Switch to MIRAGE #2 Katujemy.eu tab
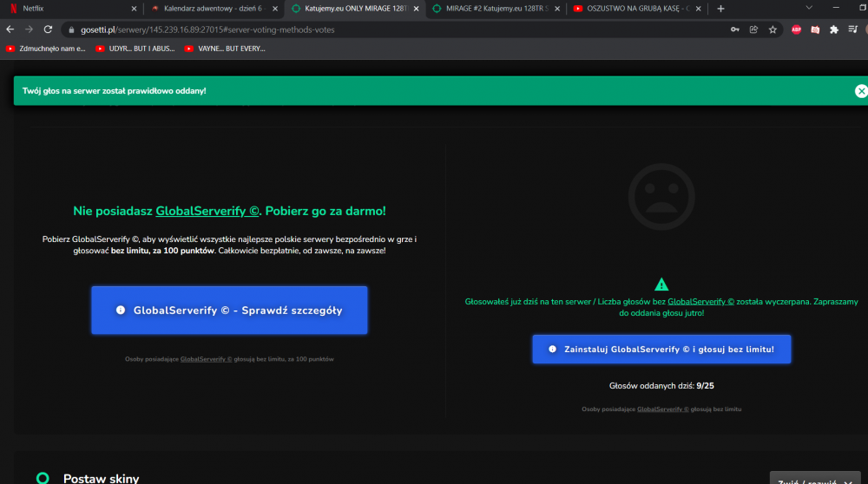The width and height of the screenshot is (868, 484). coord(496,9)
